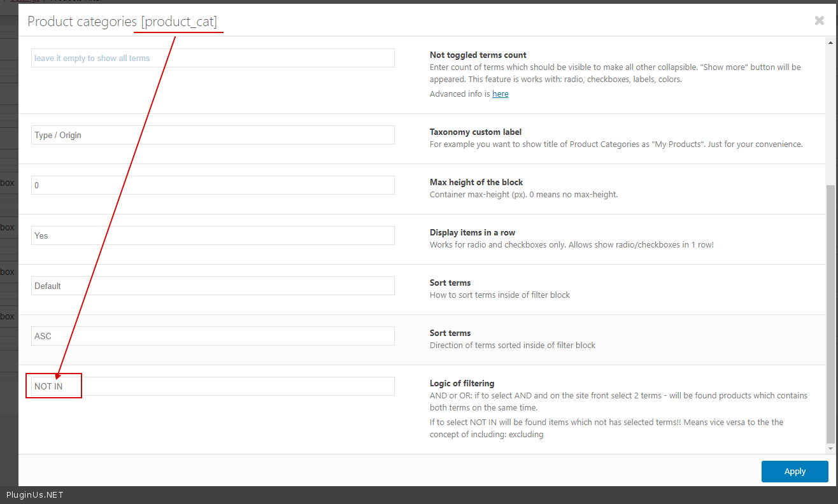The width and height of the screenshot is (838, 504).
Task: Close the Product categories dialog
Action: (819, 21)
